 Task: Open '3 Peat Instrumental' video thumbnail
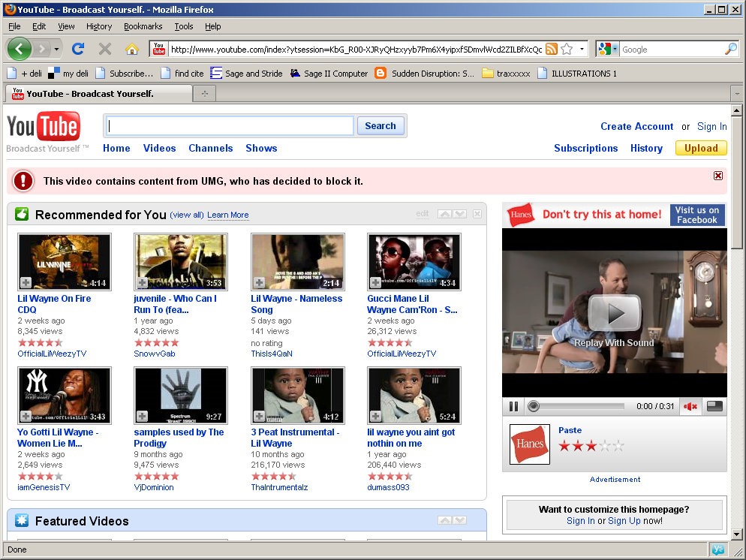pos(298,396)
